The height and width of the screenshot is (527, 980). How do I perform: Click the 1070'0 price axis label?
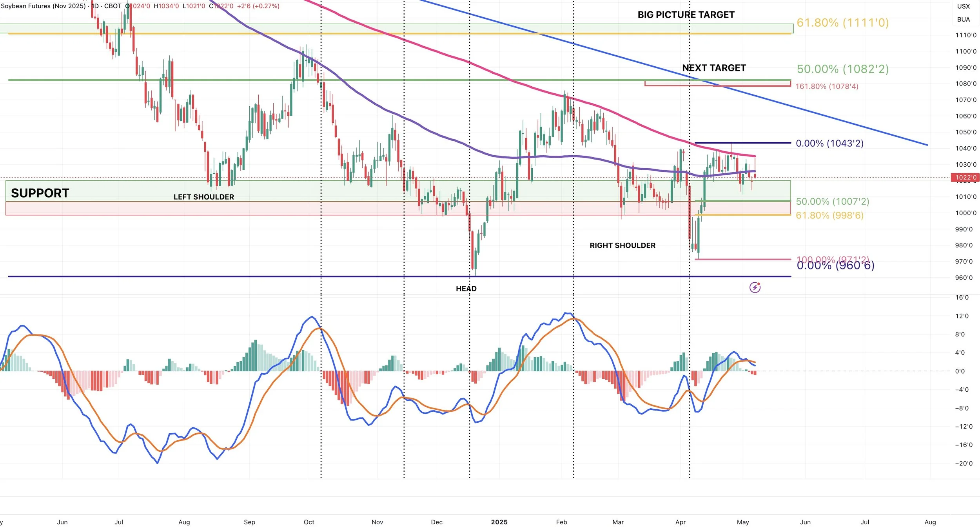(965, 100)
